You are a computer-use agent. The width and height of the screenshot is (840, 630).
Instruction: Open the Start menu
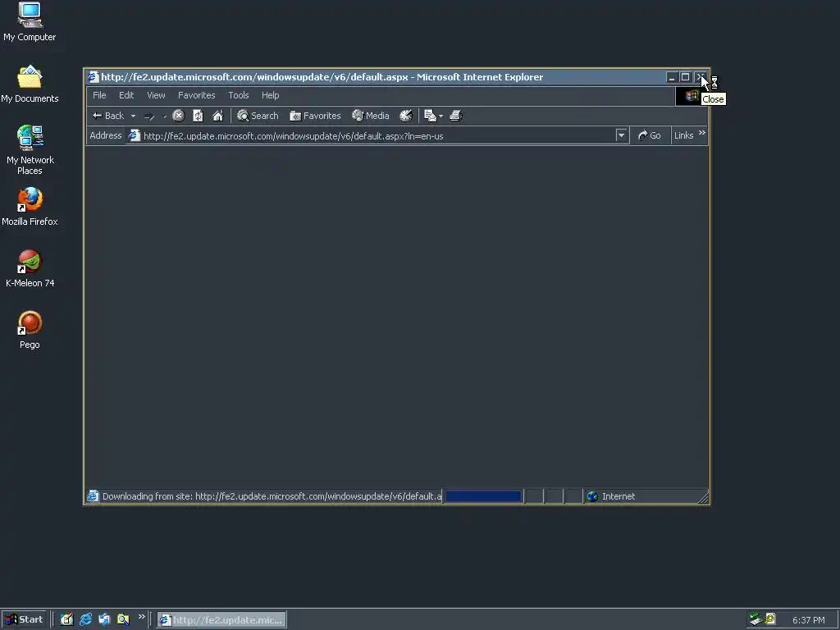click(x=23, y=619)
